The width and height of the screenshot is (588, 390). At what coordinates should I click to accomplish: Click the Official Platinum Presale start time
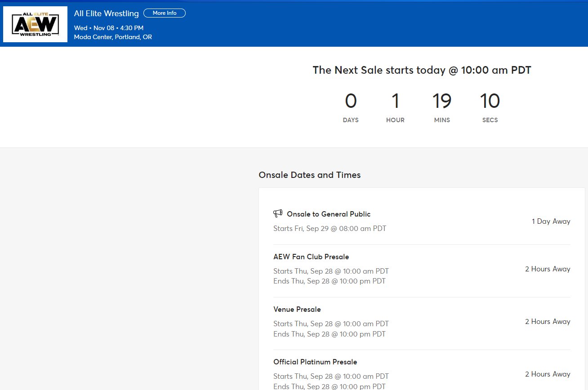tap(331, 376)
